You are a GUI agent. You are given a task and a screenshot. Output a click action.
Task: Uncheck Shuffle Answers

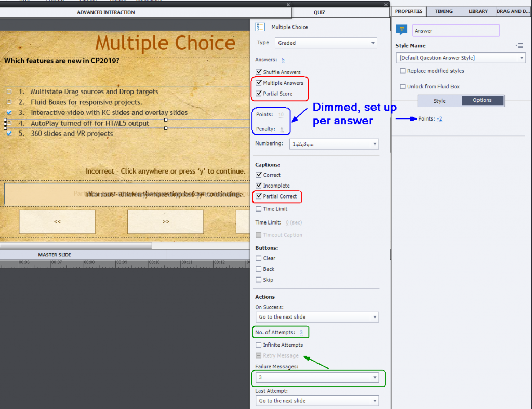coord(259,72)
